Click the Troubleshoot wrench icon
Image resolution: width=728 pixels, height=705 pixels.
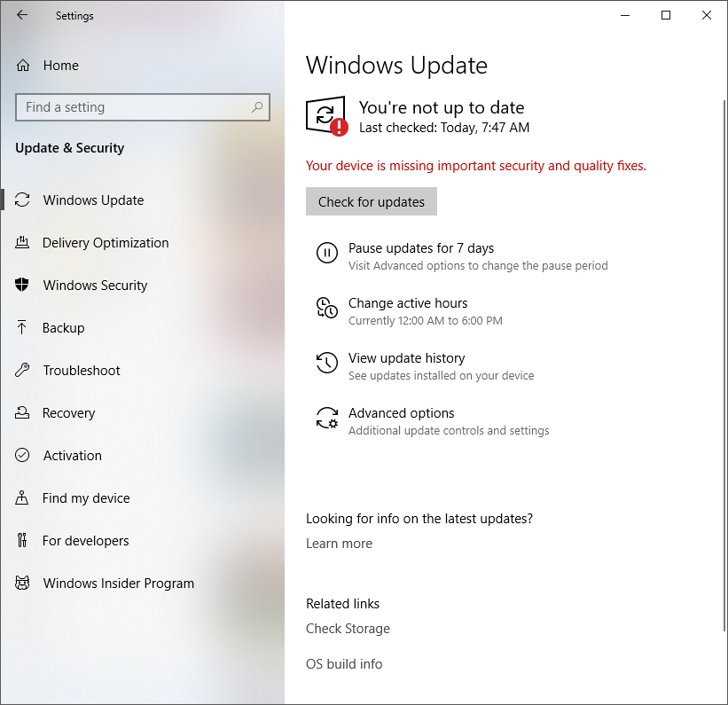[x=22, y=370]
